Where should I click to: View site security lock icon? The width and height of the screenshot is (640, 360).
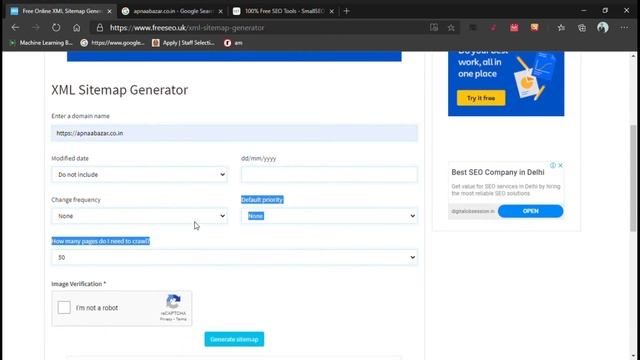[100, 28]
